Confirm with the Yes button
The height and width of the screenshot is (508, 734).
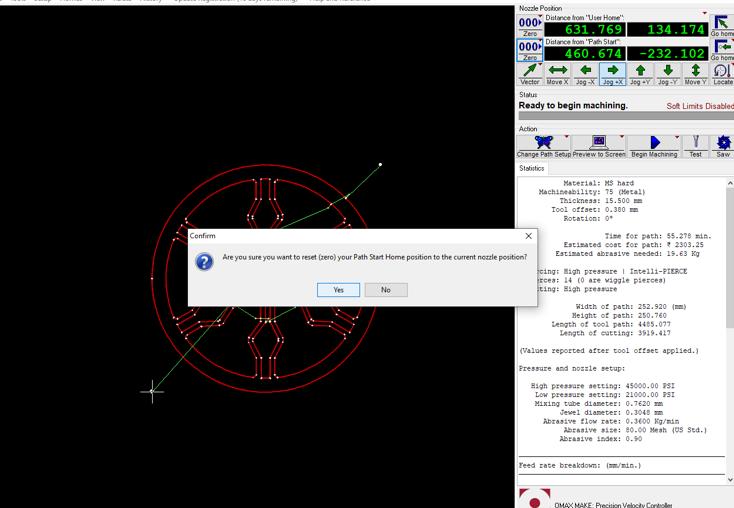[x=338, y=290]
